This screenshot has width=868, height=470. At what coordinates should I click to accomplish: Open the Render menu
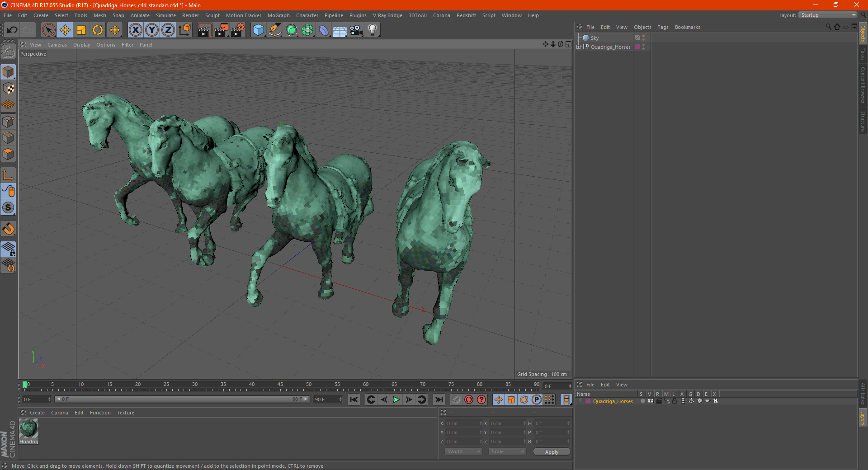190,15
